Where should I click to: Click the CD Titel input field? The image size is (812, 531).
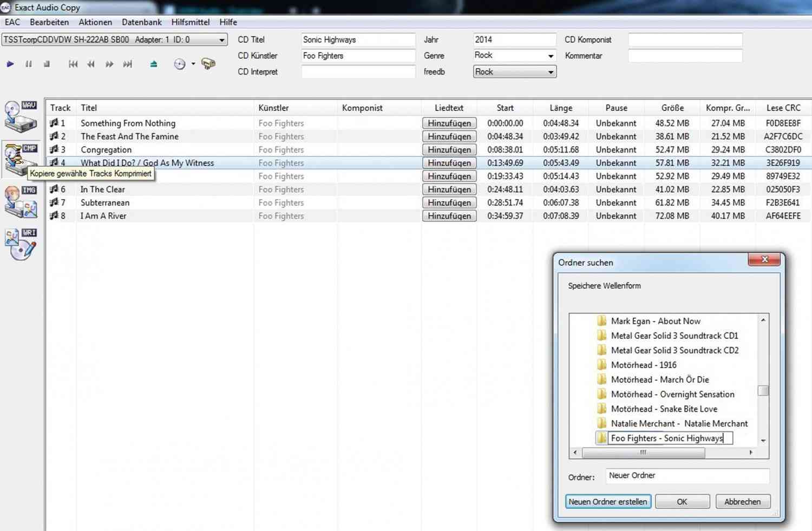(358, 40)
